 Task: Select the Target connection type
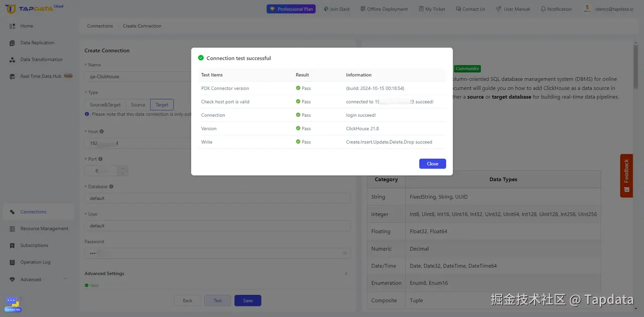point(162,105)
